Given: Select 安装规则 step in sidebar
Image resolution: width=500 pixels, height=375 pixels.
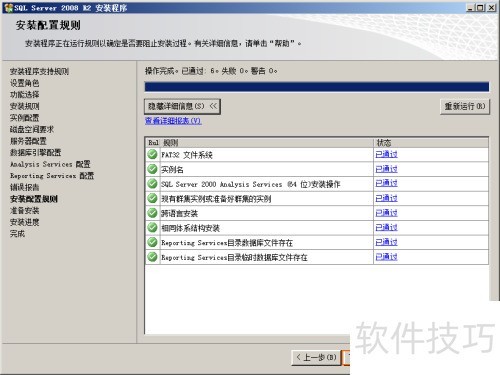Looking at the screenshot, I should click(x=24, y=106).
